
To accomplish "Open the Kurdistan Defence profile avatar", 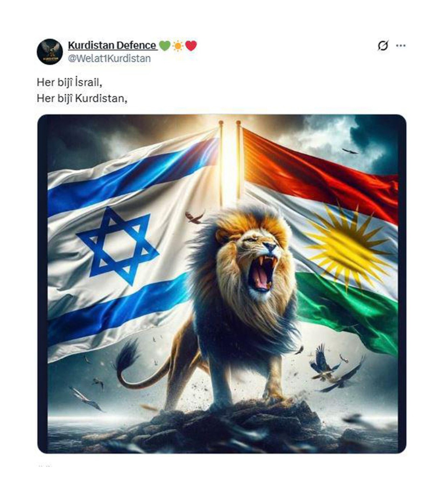I will [x=50, y=52].
